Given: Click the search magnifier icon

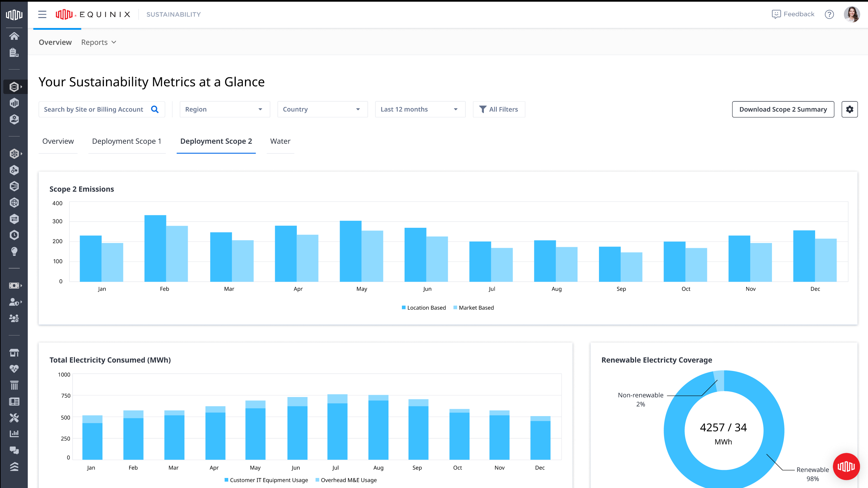Looking at the screenshot, I should point(155,109).
